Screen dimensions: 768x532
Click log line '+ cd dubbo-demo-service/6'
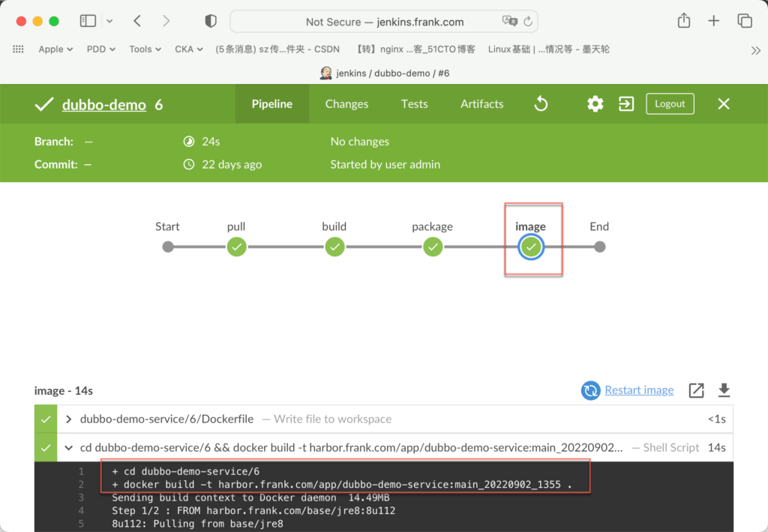pyautogui.click(x=186, y=471)
